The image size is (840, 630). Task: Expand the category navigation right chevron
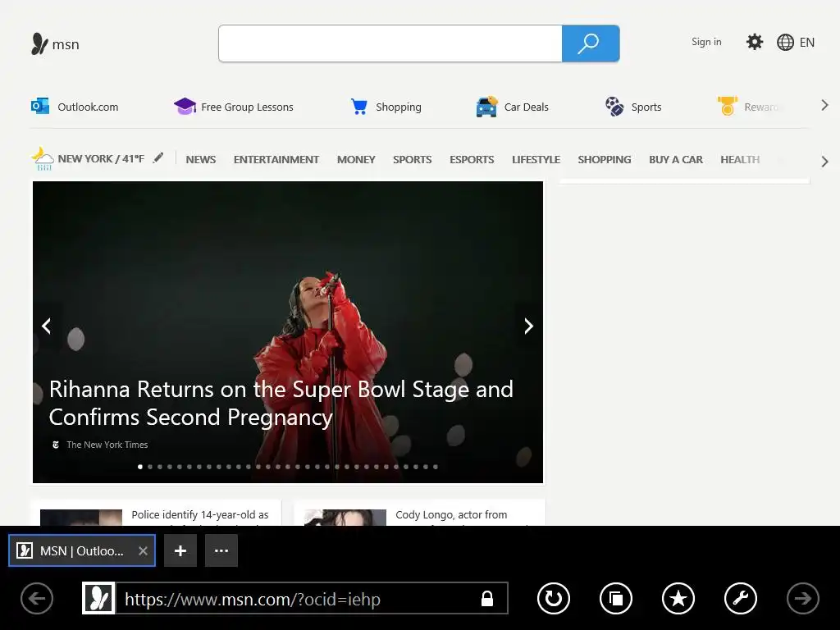click(x=824, y=162)
